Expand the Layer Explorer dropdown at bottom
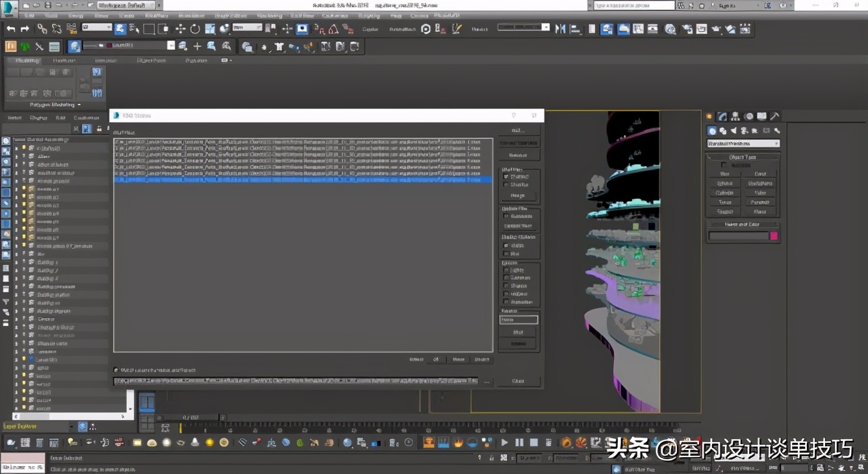This screenshot has height=474, width=868. [71, 427]
